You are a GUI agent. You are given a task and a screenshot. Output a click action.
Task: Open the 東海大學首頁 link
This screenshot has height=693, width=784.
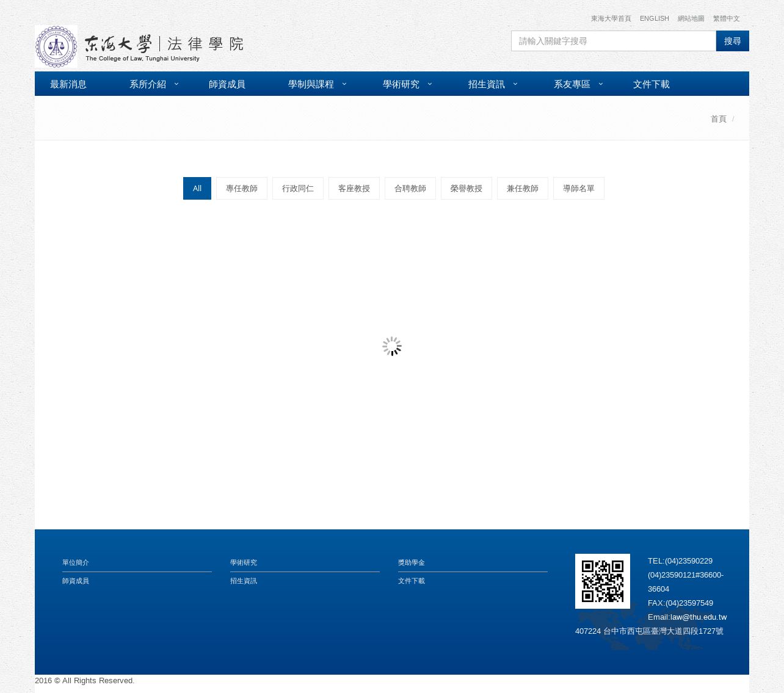click(x=611, y=19)
